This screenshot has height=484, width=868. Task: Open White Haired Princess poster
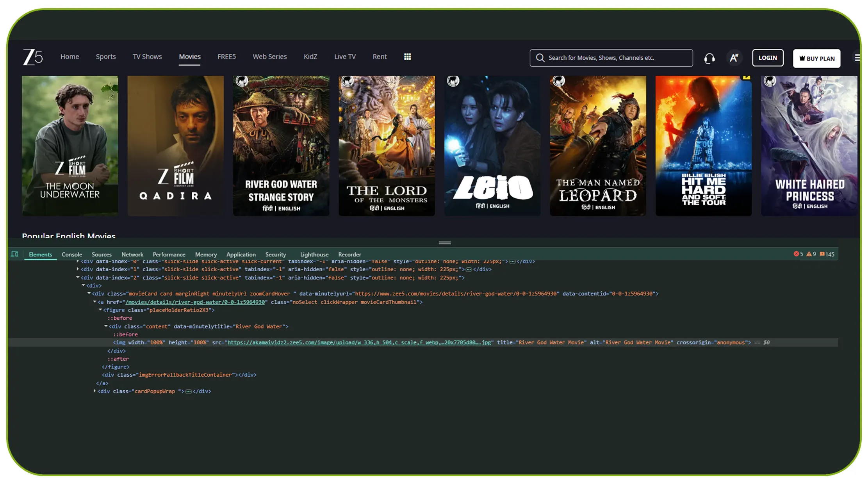point(809,146)
